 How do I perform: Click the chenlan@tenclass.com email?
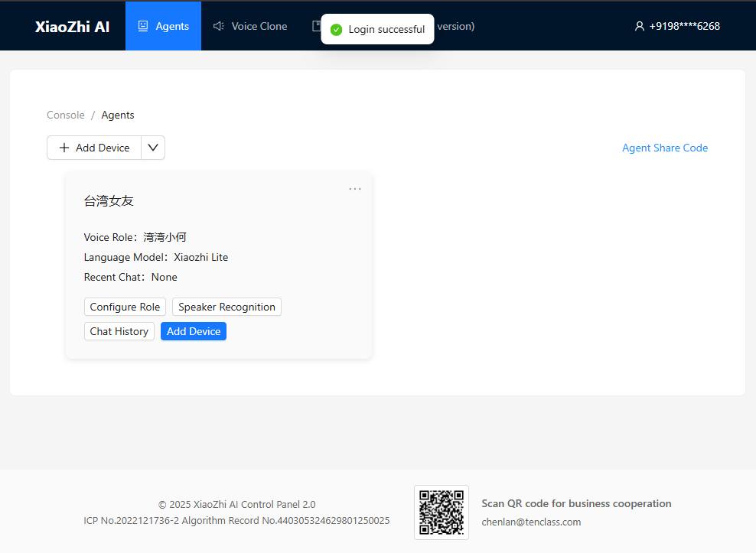[x=531, y=522]
